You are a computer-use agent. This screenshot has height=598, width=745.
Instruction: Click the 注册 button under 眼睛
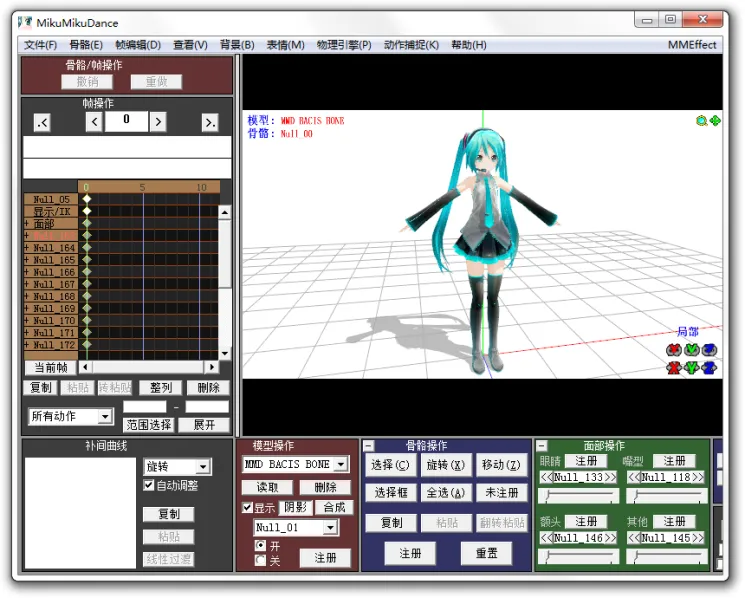click(x=586, y=461)
